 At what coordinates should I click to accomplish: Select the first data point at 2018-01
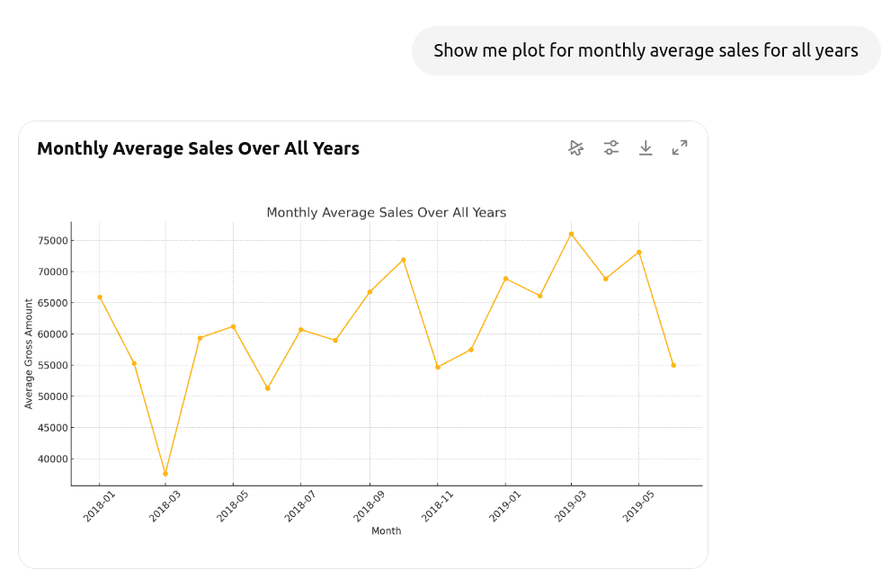click(99, 296)
